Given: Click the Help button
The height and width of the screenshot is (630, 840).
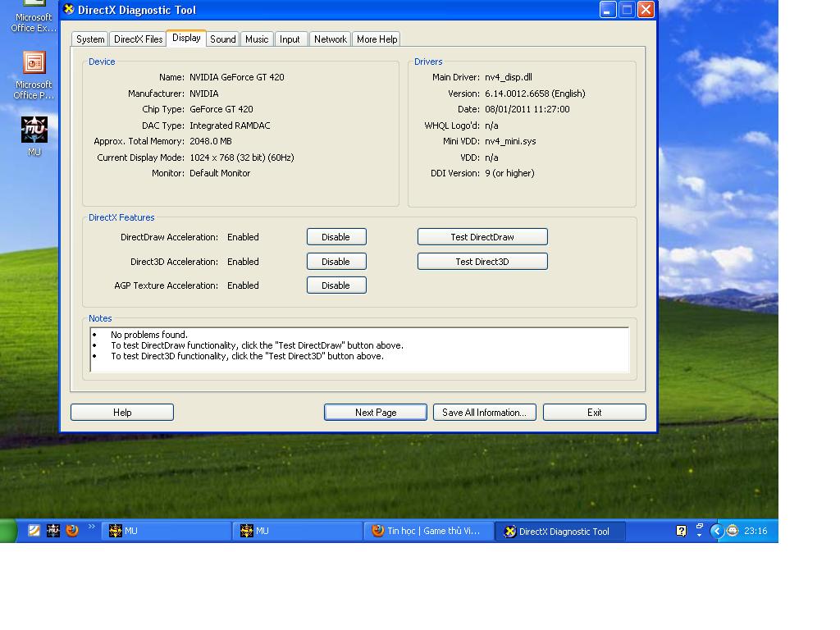Looking at the screenshot, I should [122, 413].
